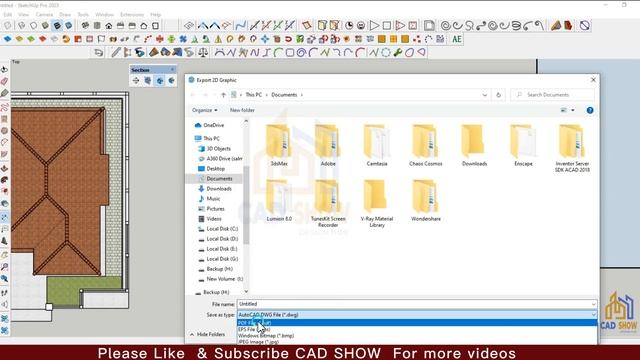Select New Volume drive in navigation pane

tap(224, 279)
